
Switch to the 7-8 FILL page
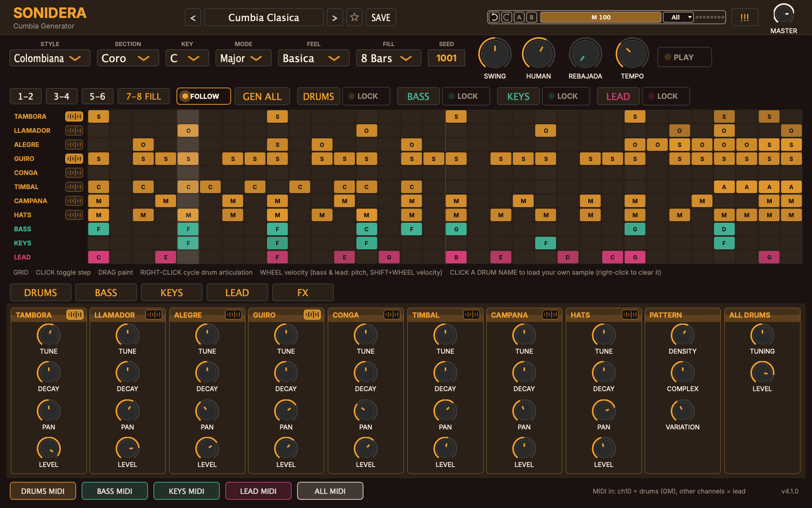(x=144, y=97)
